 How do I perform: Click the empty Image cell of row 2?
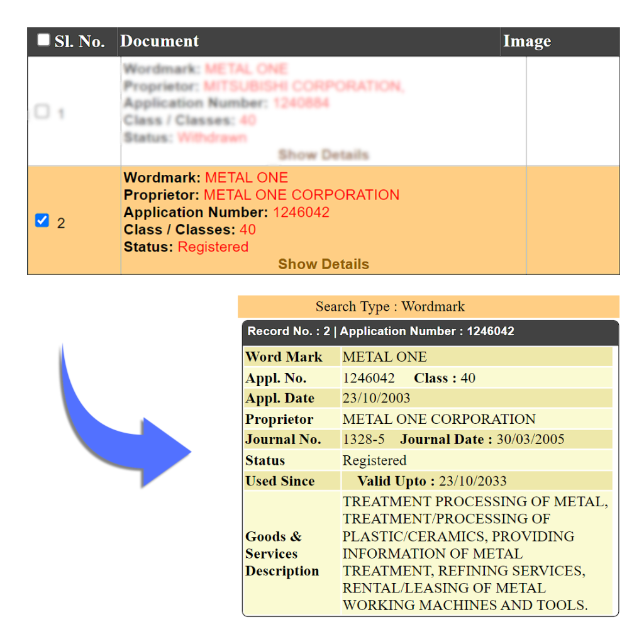pos(572,220)
